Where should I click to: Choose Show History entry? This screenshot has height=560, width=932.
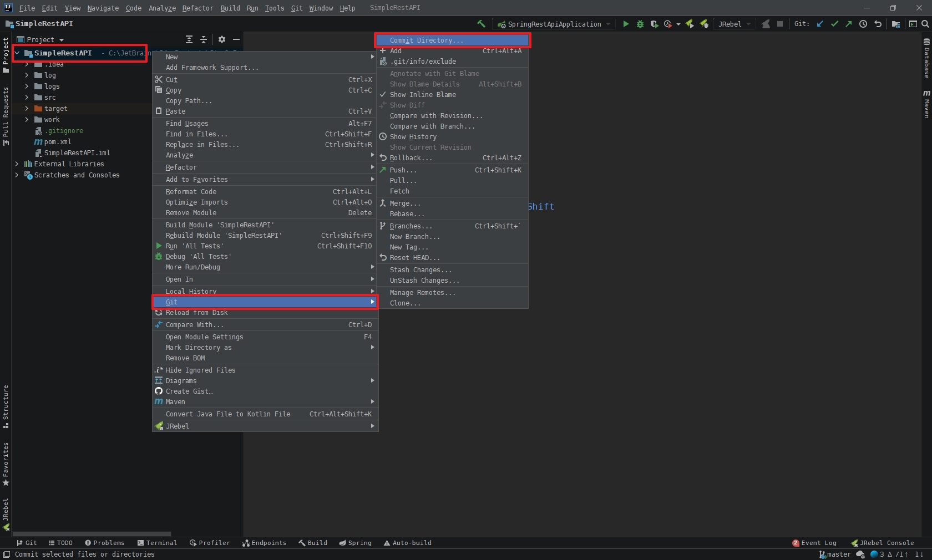point(452,137)
